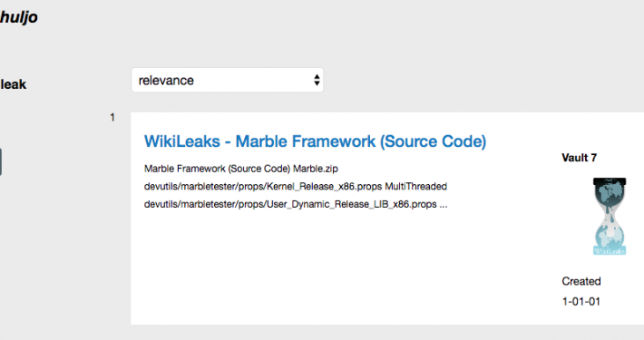Click result number 1
The height and width of the screenshot is (340, 644).
112,118
